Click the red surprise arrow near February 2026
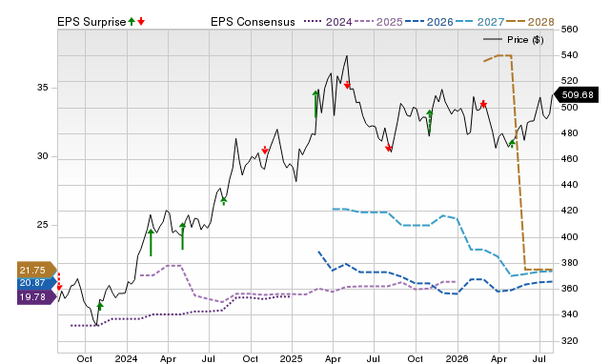The height and width of the screenshot is (364, 610). pos(483,104)
